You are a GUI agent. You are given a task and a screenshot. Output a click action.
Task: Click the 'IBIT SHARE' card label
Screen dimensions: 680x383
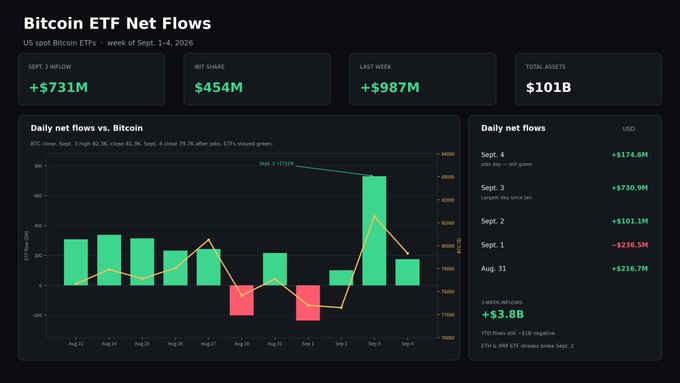tap(209, 67)
